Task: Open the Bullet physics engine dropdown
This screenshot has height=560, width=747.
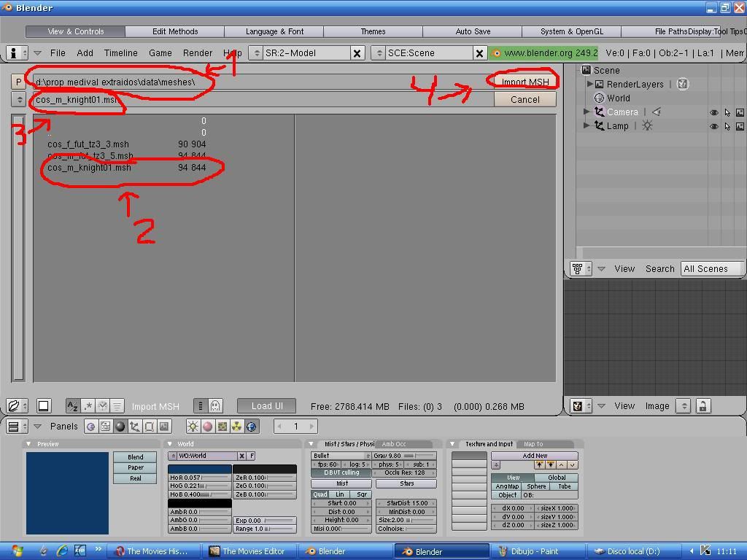Action: tap(341, 456)
